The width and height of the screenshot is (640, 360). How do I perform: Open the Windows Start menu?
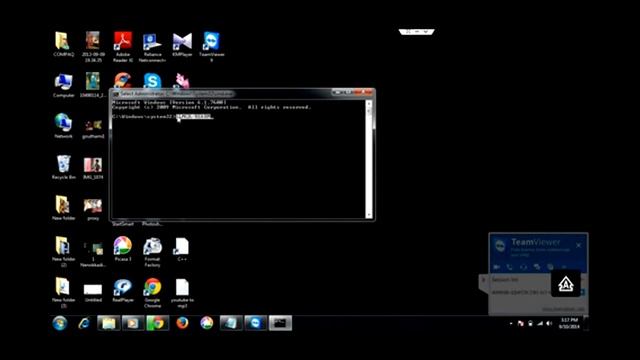[x=60, y=323]
